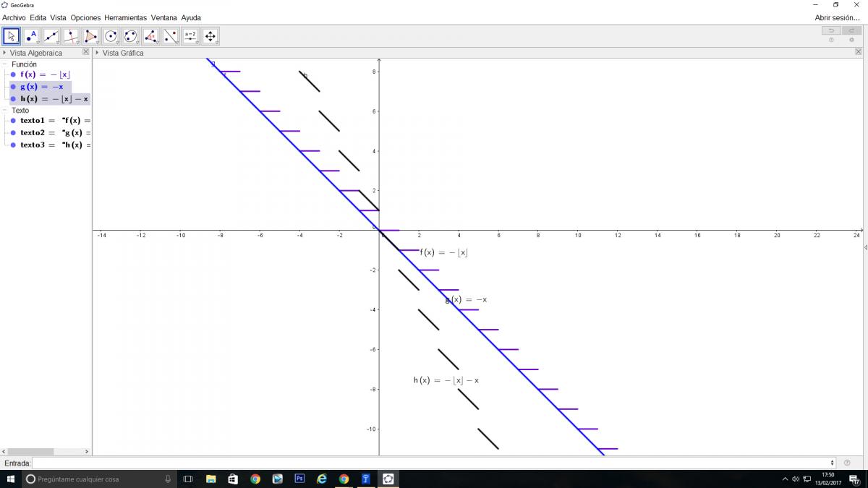Open the Opciones menu
The width and height of the screenshot is (868, 488).
click(x=85, y=17)
